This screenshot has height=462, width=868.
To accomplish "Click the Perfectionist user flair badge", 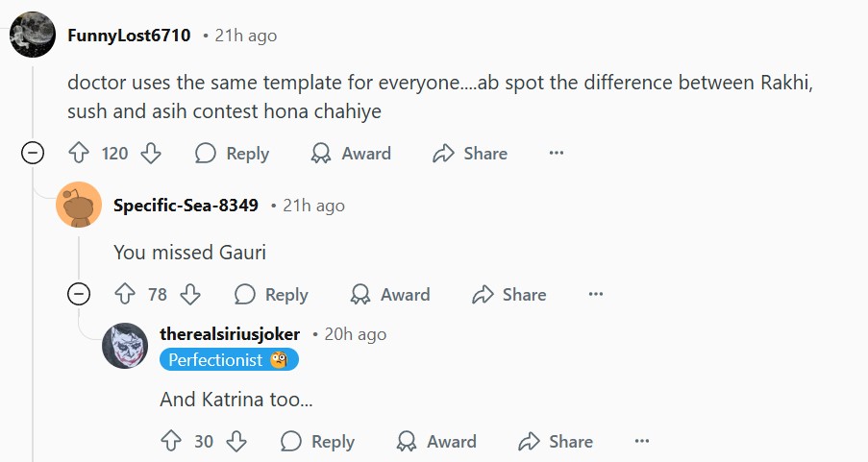I will 229,360.
